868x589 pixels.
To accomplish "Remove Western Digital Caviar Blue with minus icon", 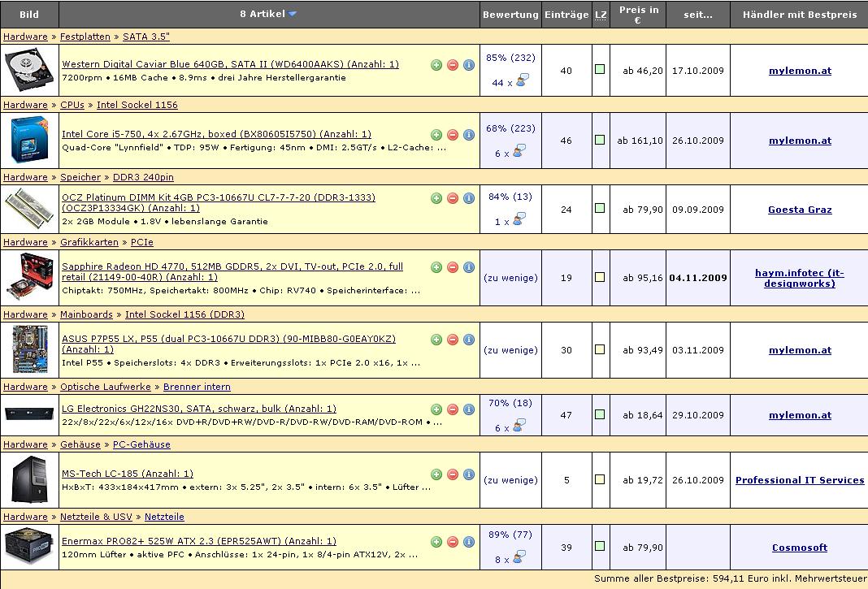I will tap(452, 65).
